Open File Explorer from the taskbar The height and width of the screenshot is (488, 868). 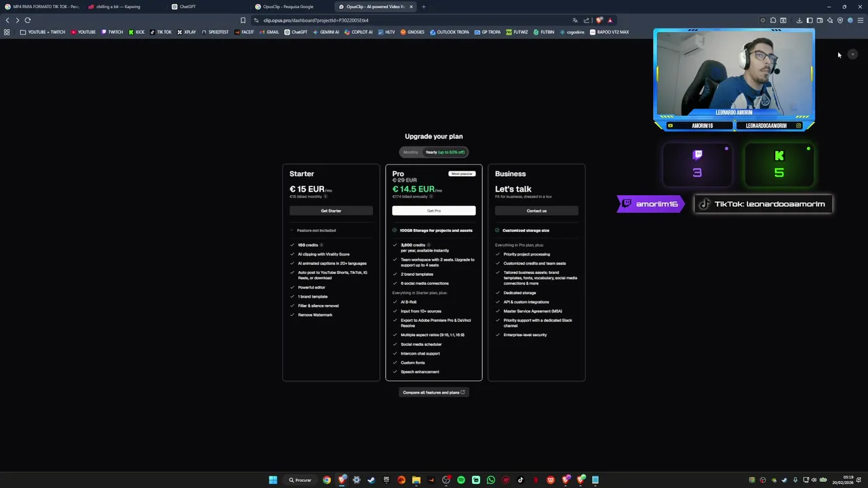point(416,480)
